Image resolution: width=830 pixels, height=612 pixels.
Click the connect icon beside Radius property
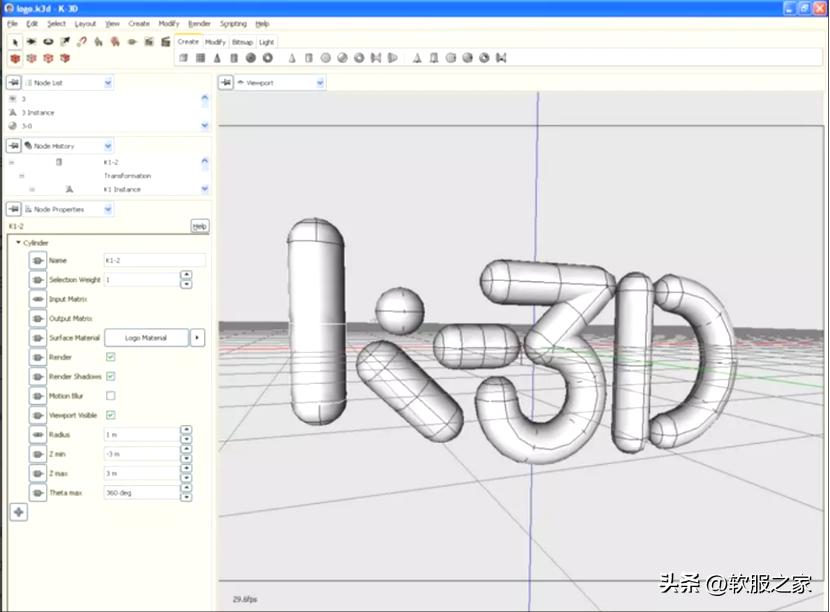click(x=38, y=435)
